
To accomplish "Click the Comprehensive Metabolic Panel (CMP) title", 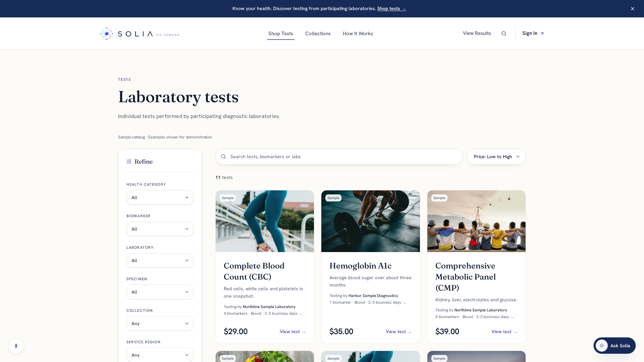I will 465,277.
